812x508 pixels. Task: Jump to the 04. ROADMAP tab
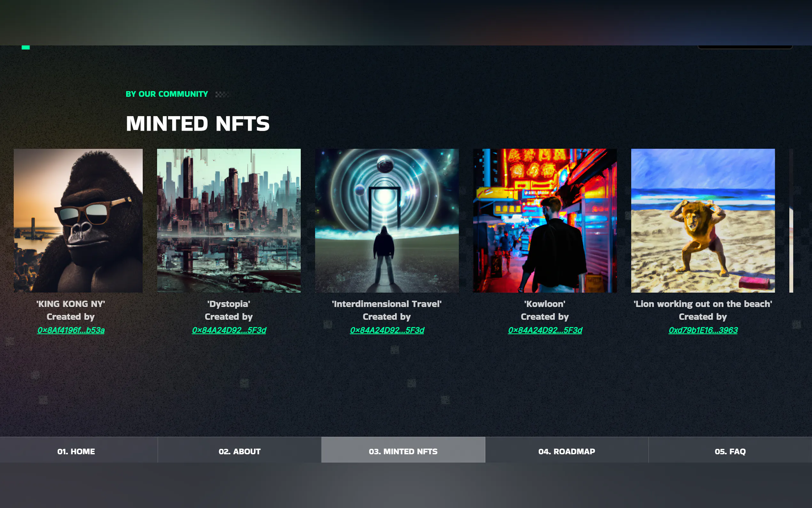pos(566,451)
